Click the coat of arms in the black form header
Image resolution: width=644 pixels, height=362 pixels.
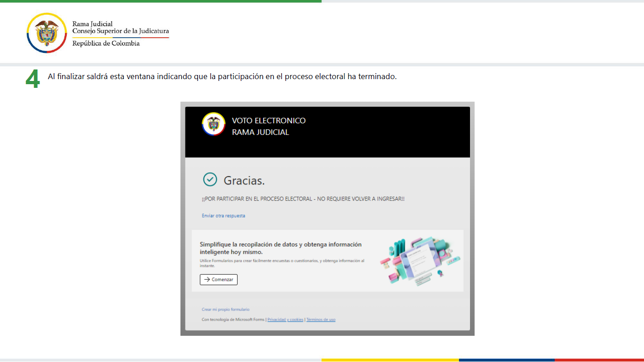[x=214, y=124]
